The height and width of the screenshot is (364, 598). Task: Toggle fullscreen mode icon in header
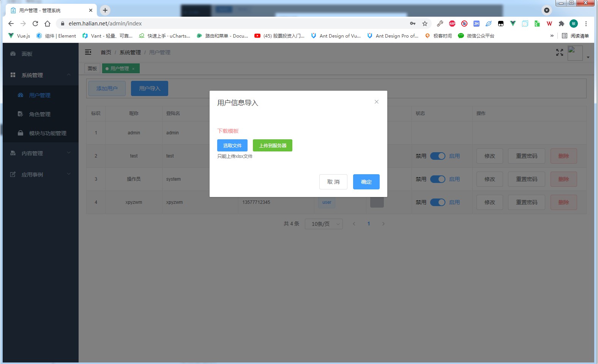pyautogui.click(x=559, y=52)
